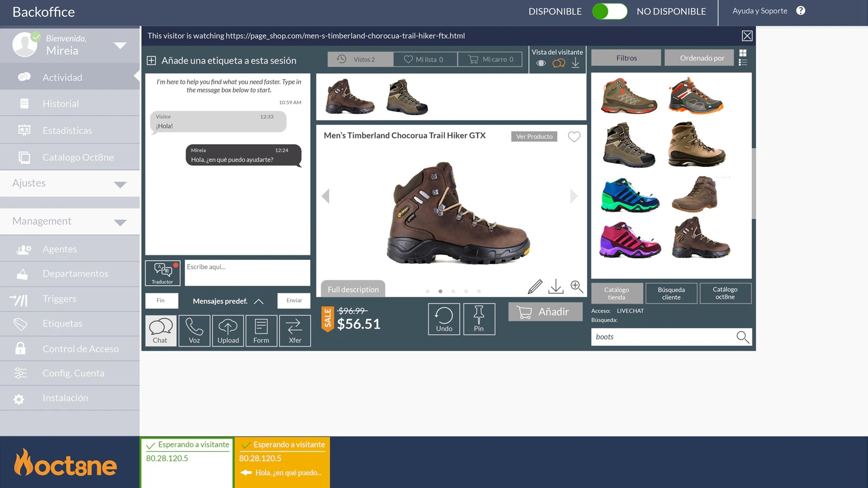The image size is (868, 488).
Task: Close the visitor session panel
Action: 747,36
